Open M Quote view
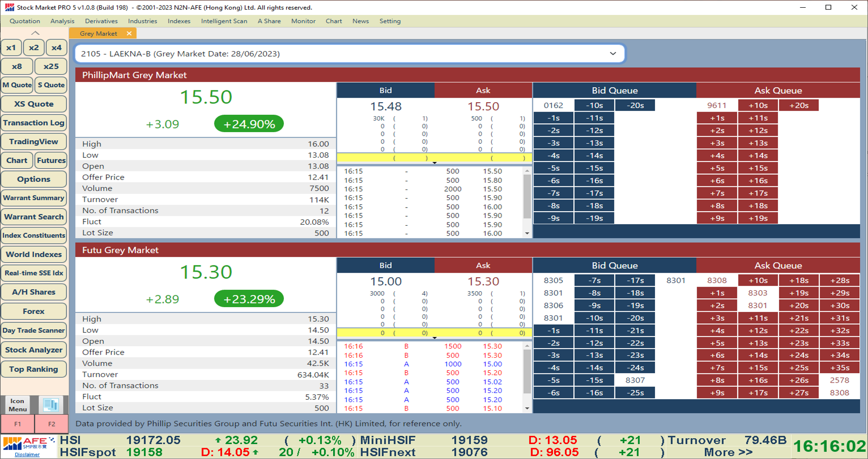Image resolution: width=868 pixels, height=459 pixels. coord(17,85)
